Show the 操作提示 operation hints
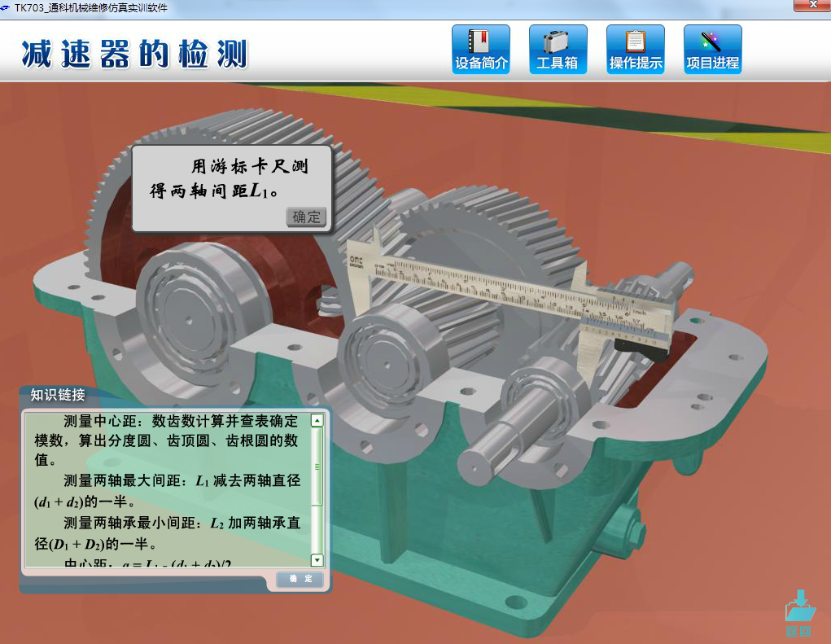Image resolution: width=831 pixels, height=644 pixels. tap(635, 50)
